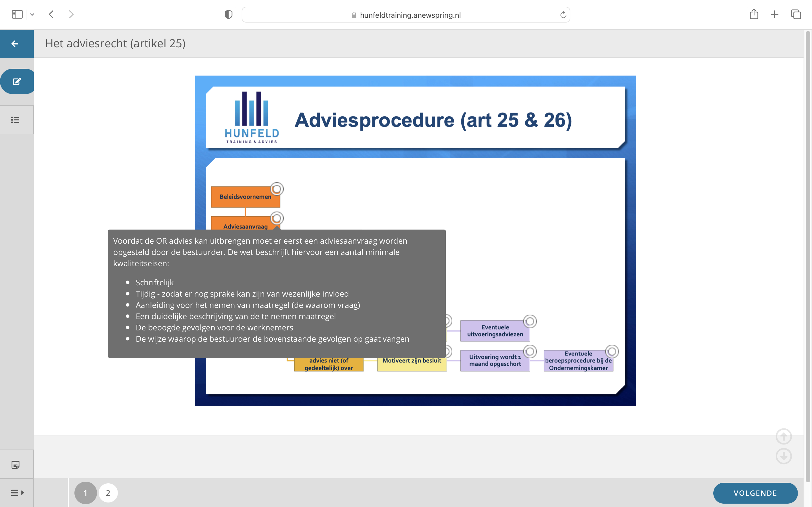Click the scroll down arrow circle
The width and height of the screenshot is (812, 507).
784,456
